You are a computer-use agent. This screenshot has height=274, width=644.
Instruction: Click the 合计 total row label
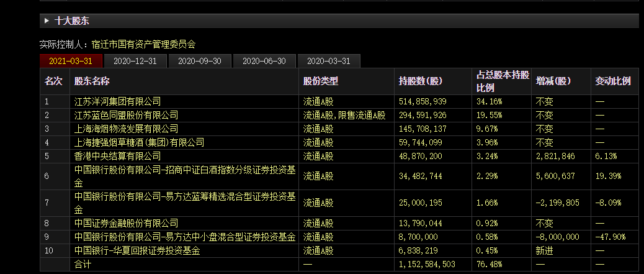[x=83, y=264]
